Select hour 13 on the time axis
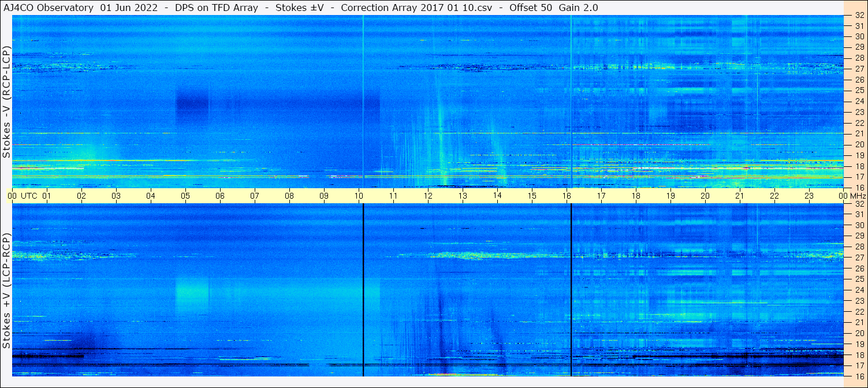The height and width of the screenshot is (388, 868). pos(463,196)
